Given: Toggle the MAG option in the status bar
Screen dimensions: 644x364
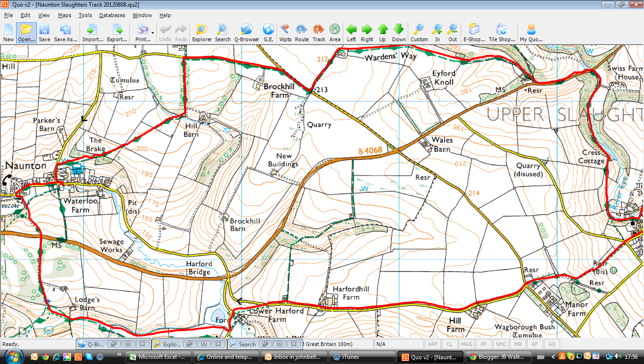Looking at the screenshot, I should click(466, 344).
